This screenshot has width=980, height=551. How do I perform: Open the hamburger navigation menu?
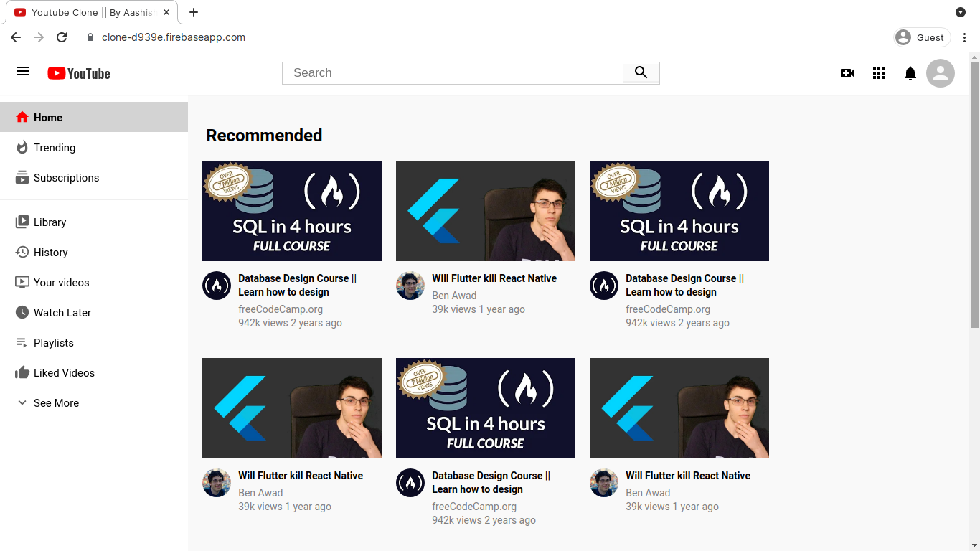pyautogui.click(x=23, y=71)
